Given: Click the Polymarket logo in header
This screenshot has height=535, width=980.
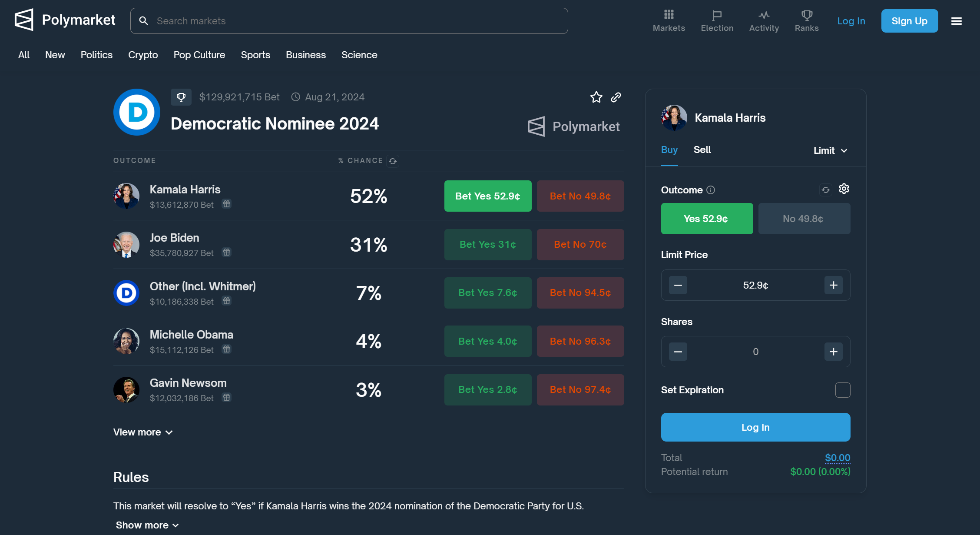Looking at the screenshot, I should [65, 20].
